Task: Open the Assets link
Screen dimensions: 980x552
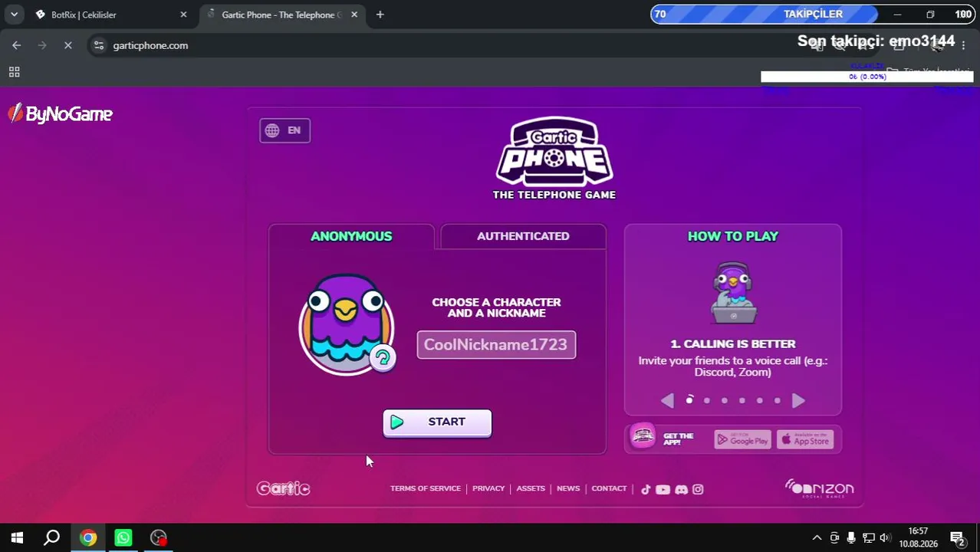Action: coord(531,488)
